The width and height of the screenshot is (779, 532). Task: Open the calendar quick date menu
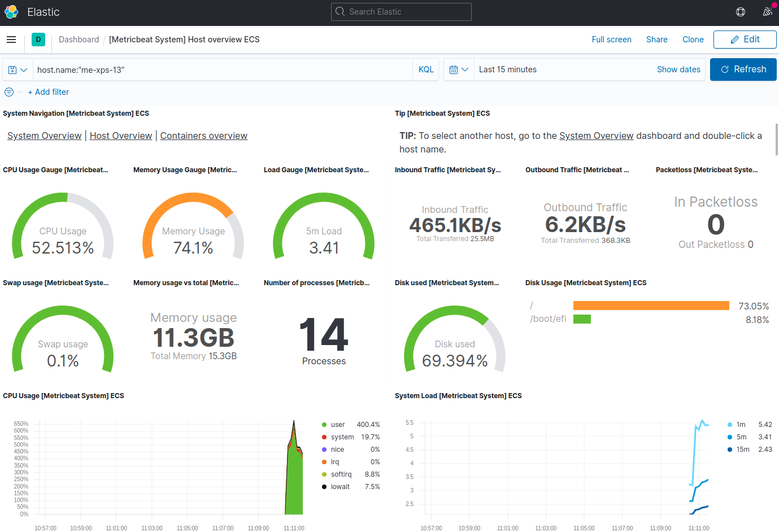coord(459,69)
